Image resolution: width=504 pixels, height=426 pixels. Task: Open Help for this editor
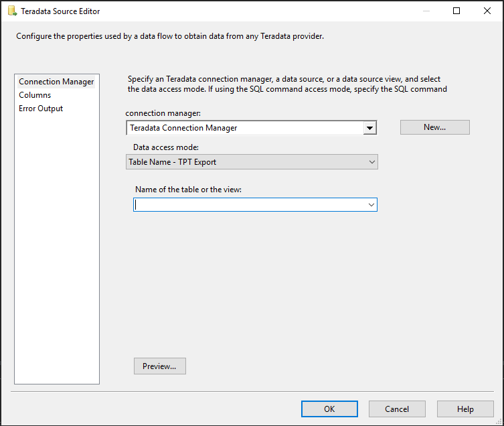[465, 409]
